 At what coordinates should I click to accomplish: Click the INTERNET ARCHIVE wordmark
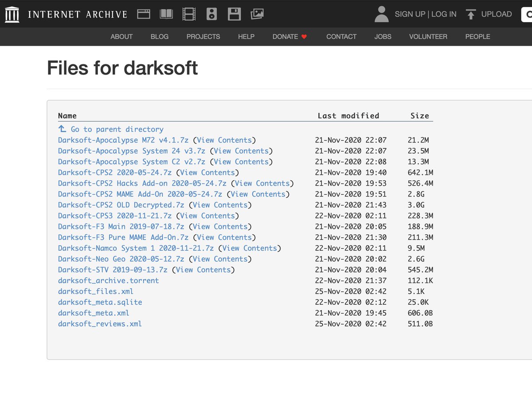78,14
